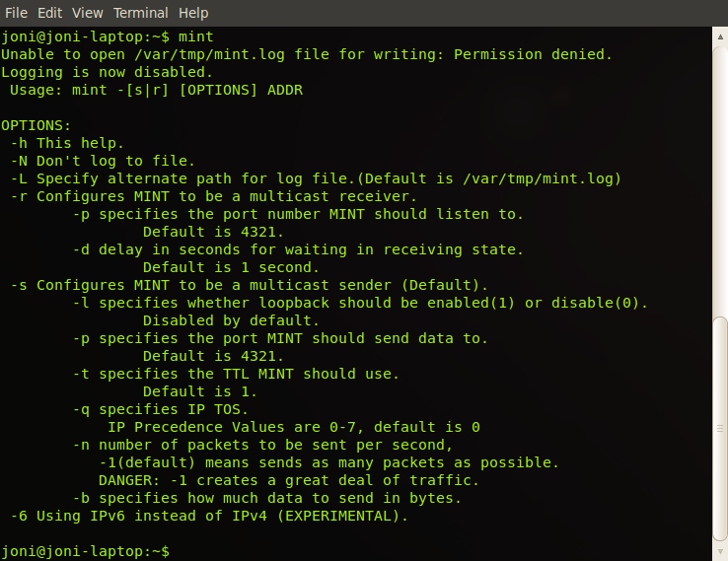728x561 pixels.
Task: Open the Edit menu
Action: 49,13
